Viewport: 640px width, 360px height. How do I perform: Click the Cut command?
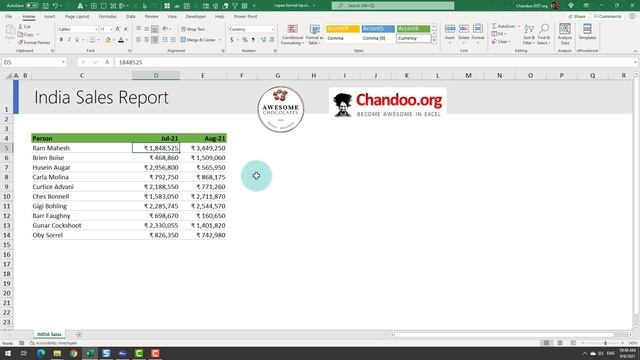point(24,27)
